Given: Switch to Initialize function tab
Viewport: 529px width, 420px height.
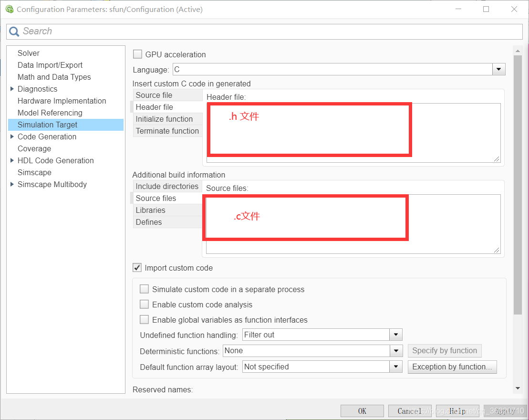Looking at the screenshot, I should tap(168, 119).
